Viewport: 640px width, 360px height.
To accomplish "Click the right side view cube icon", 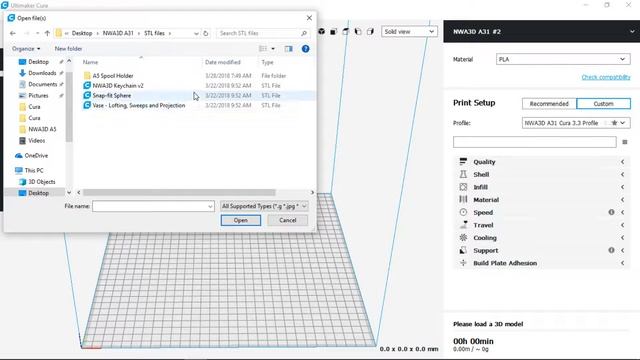I will (x=370, y=31).
